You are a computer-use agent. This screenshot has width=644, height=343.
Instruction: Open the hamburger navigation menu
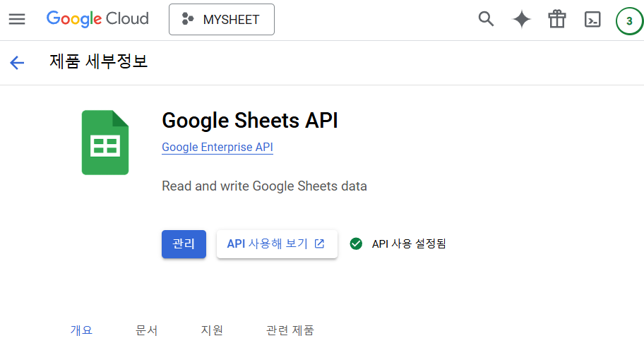pyautogui.click(x=17, y=19)
